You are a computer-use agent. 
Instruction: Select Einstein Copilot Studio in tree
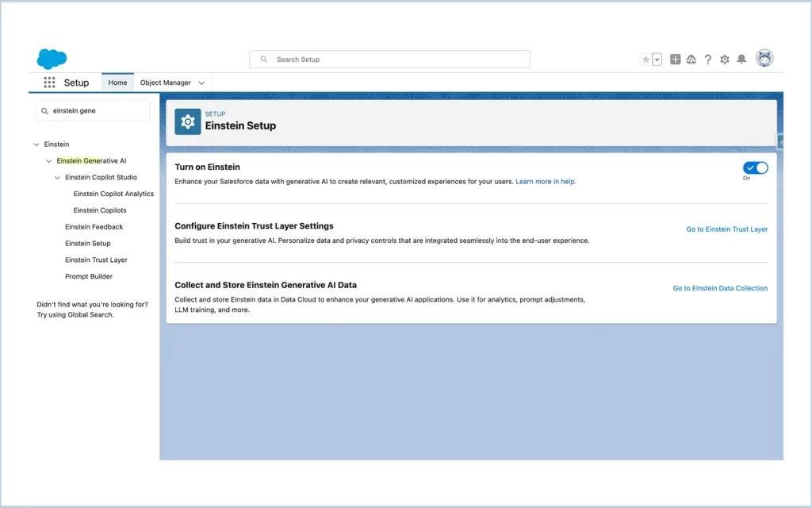101,177
